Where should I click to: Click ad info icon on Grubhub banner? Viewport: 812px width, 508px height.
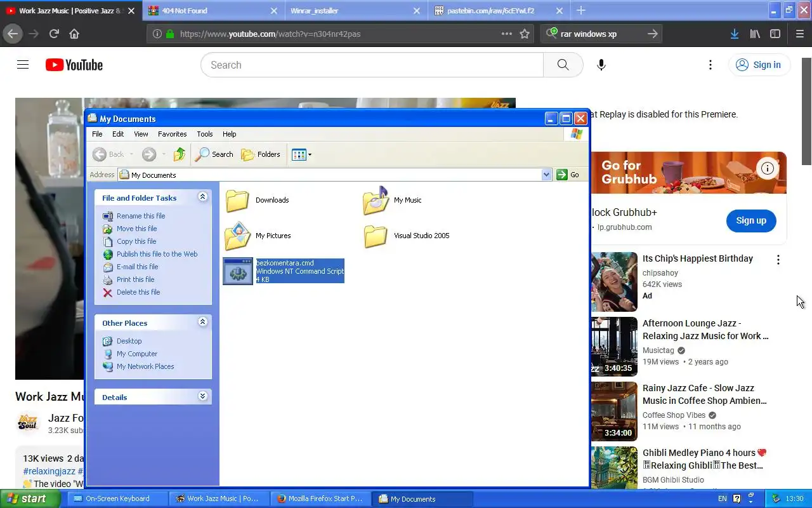[x=768, y=168]
